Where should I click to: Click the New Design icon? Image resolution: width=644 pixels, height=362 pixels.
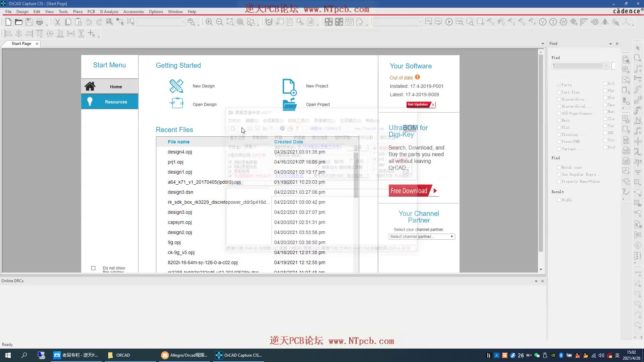point(176,86)
